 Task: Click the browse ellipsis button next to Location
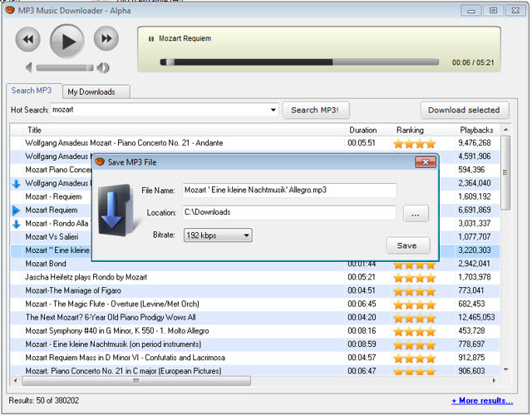tap(416, 215)
